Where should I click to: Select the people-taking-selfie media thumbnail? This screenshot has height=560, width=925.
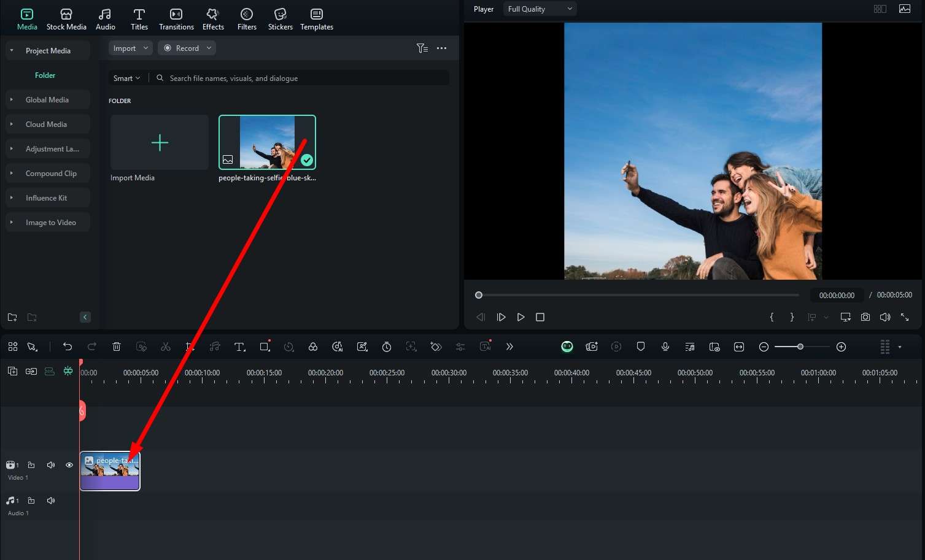point(267,142)
